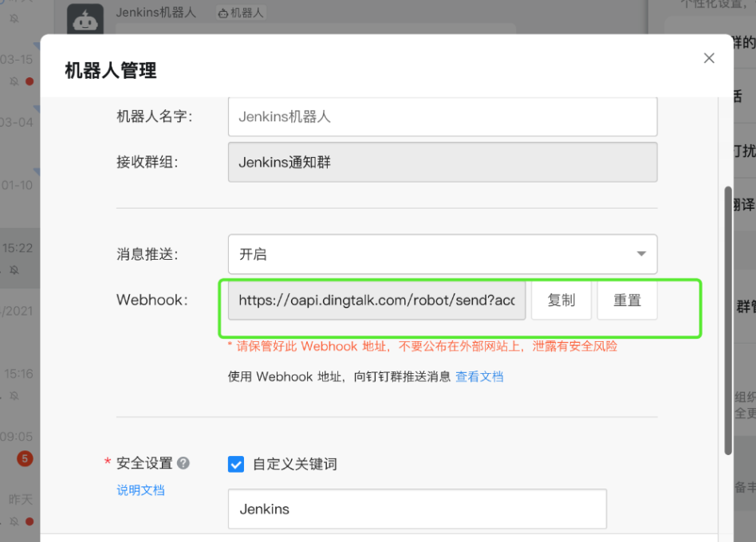Click the keyword input containing Jenkins
Viewport: 756px width, 542px height.
coord(418,509)
